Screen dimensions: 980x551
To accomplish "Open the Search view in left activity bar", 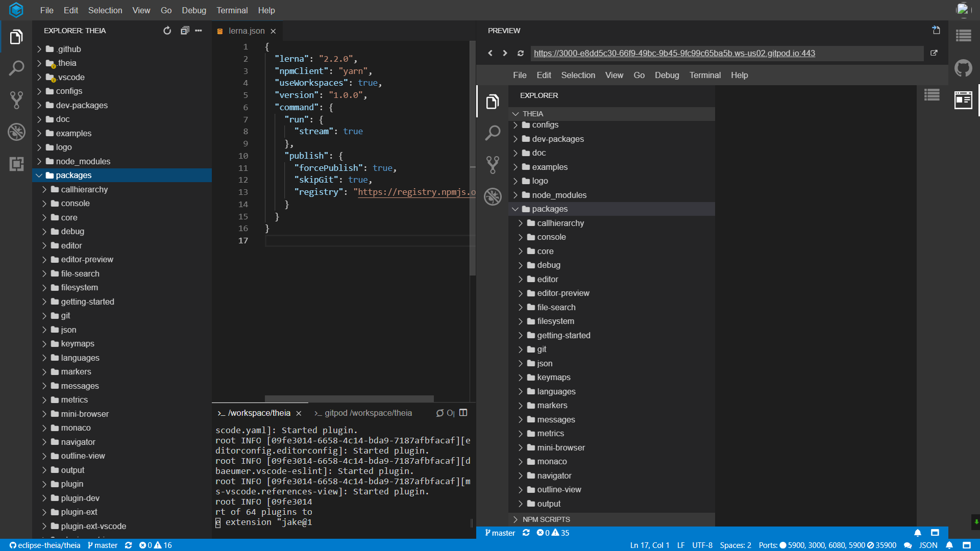I will pyautogui.click(x=16, y=68).
